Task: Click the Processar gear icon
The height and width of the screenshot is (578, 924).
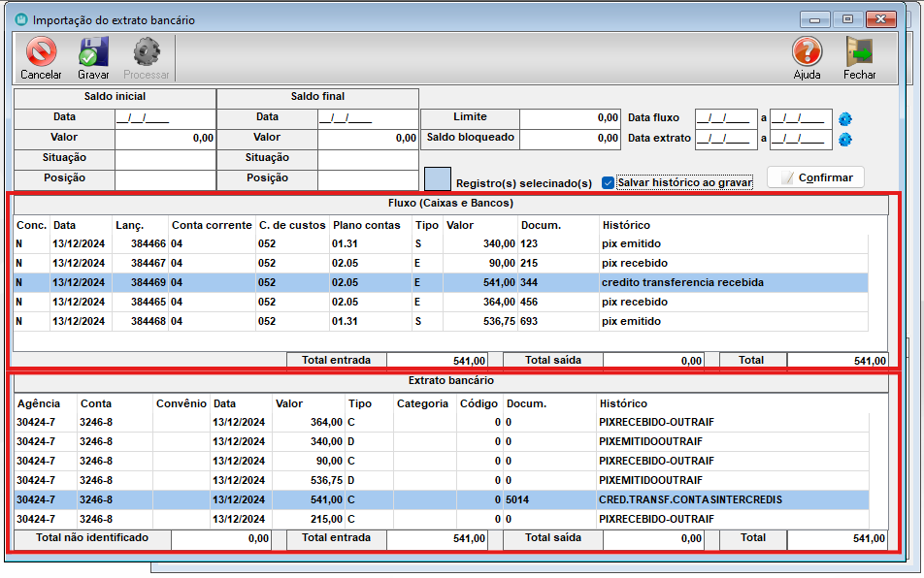Action: pyautogui.click(x=147, y=52)
